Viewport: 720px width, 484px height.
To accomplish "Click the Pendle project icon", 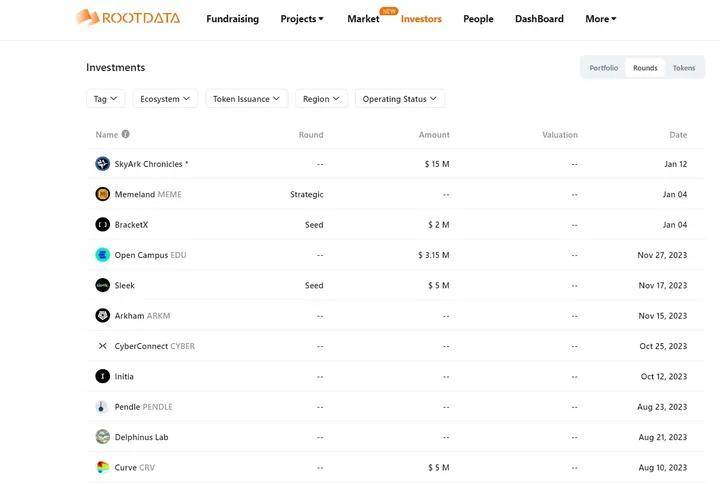I will point(102,406).
